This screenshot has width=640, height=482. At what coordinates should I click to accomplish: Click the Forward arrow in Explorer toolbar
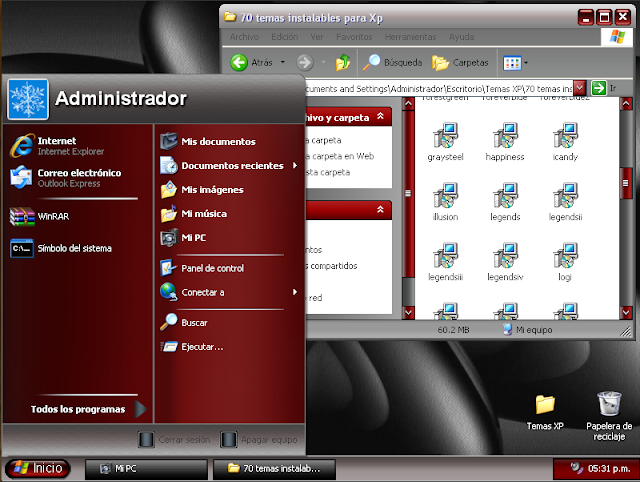(x=305, y=62)
